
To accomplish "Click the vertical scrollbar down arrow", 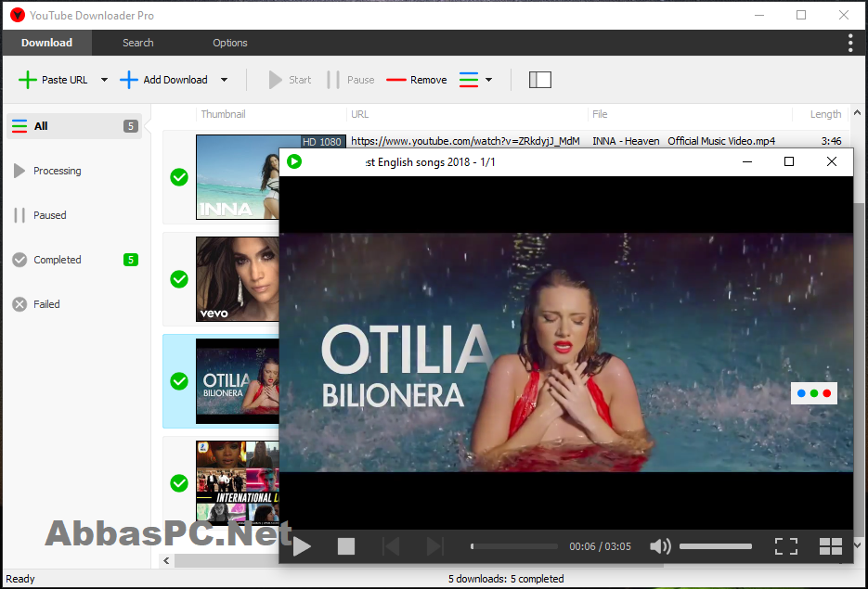I will (857, 545).
